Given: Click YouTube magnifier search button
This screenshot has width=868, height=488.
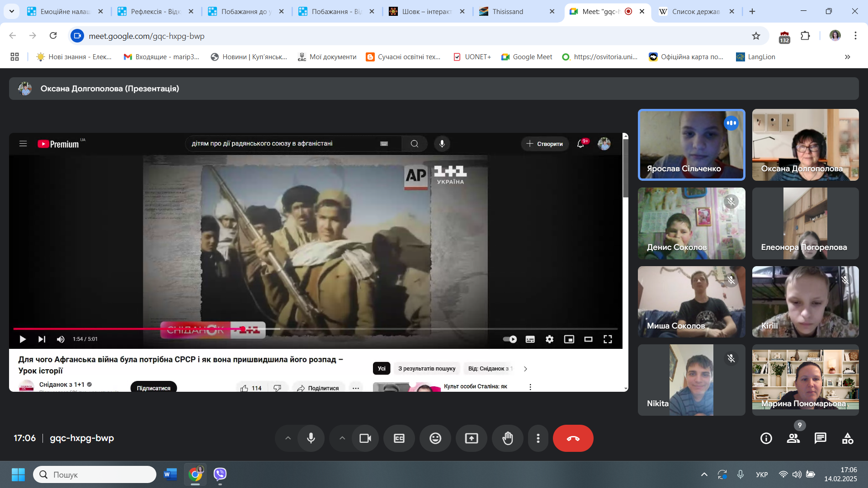Looking at the screenshot, I should (415, 144).
